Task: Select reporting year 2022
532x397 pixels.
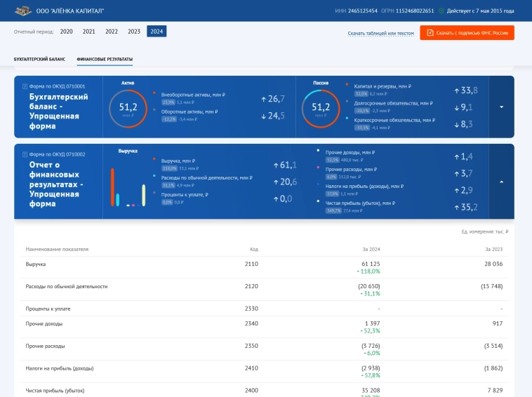Action: click(112, 32)
